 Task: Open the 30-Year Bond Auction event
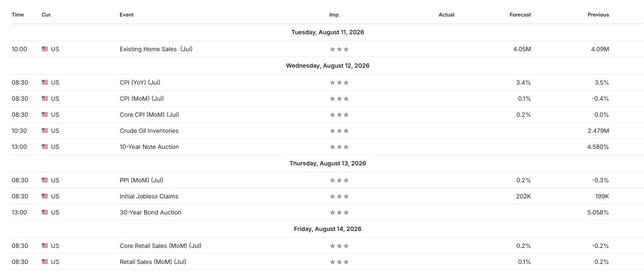click(150, 212)
